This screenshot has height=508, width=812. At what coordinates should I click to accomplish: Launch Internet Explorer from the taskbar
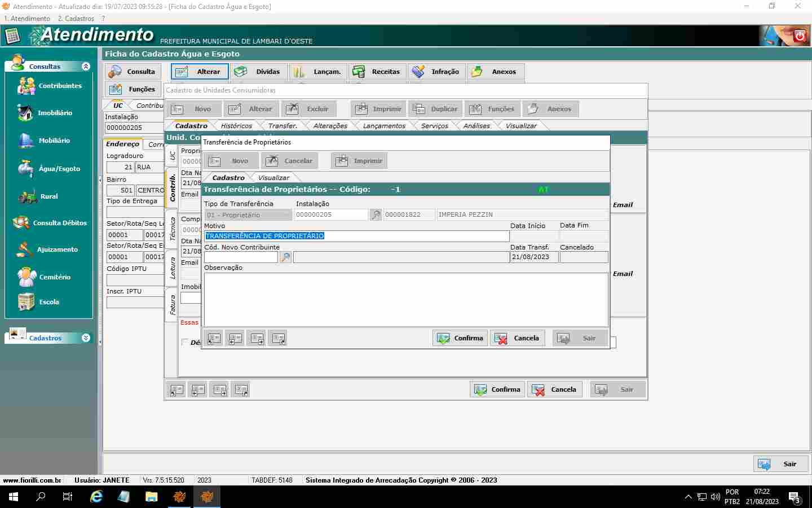tap(96, 497)
